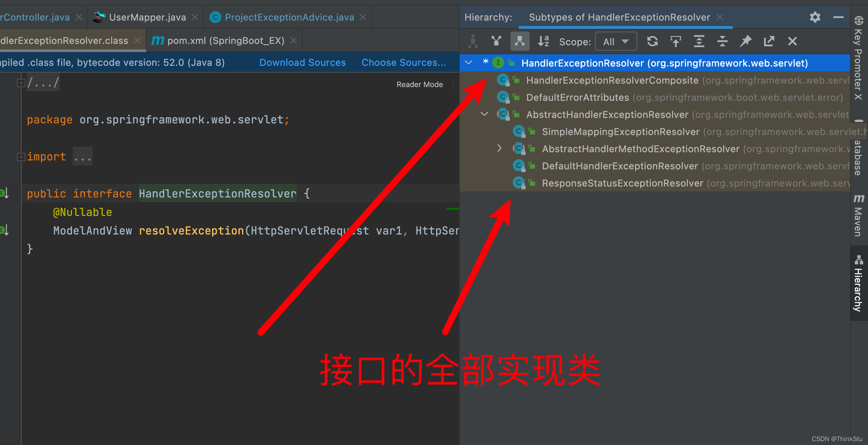The width and height of the screenshot is (868, 445).
Task: Click the Choose Sources... link
Action: [403, 62]
